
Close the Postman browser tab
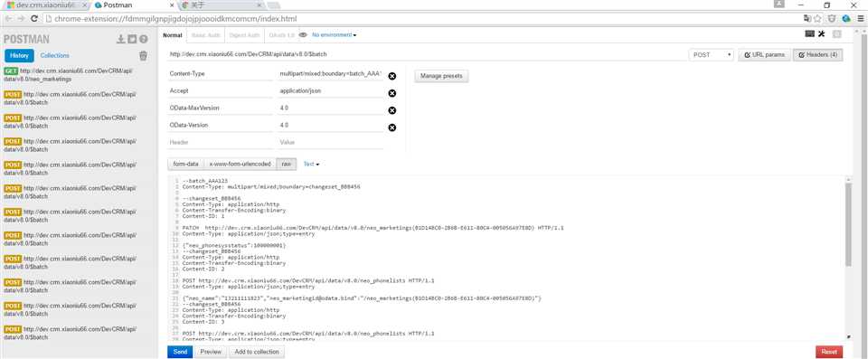tap(171, 5)
